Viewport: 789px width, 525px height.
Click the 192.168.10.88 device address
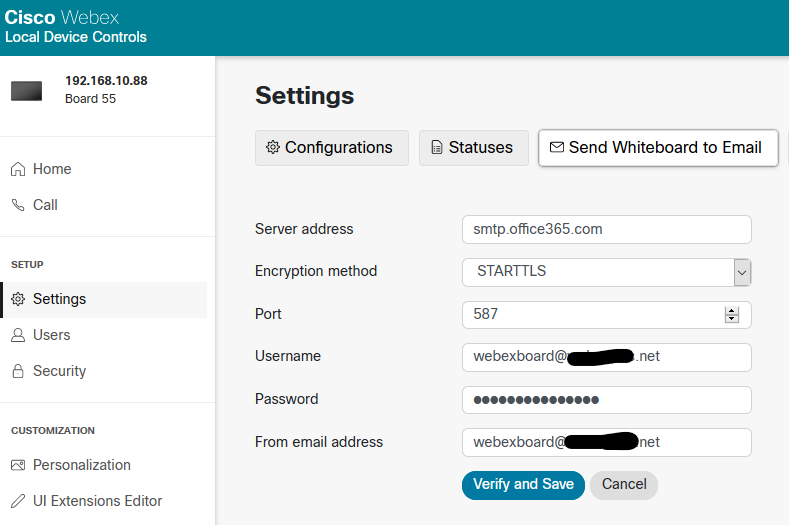coord(106,81)
